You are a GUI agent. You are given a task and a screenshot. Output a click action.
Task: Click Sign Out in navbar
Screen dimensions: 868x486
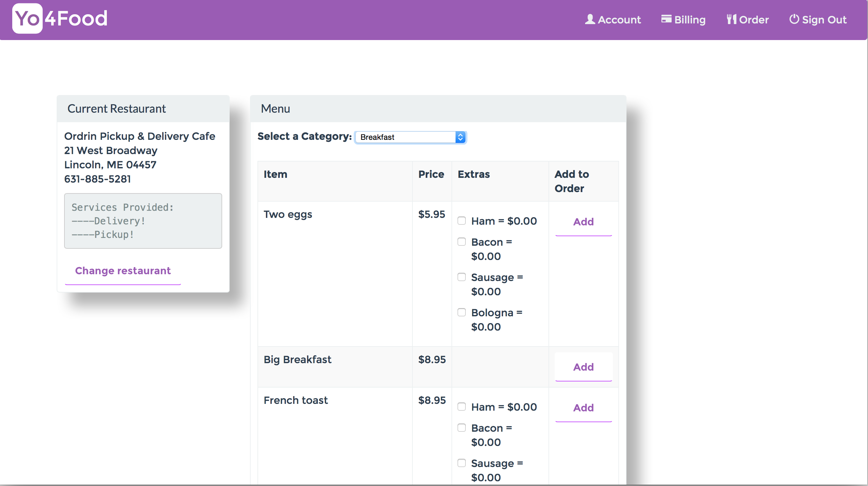click(x=824, y=20)
